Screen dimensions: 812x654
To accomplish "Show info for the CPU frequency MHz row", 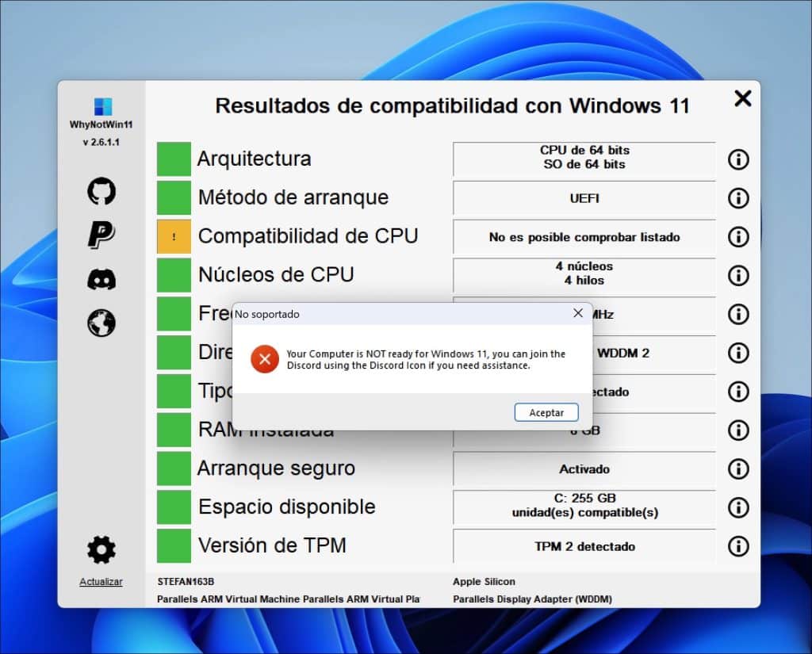I will 738,314.
